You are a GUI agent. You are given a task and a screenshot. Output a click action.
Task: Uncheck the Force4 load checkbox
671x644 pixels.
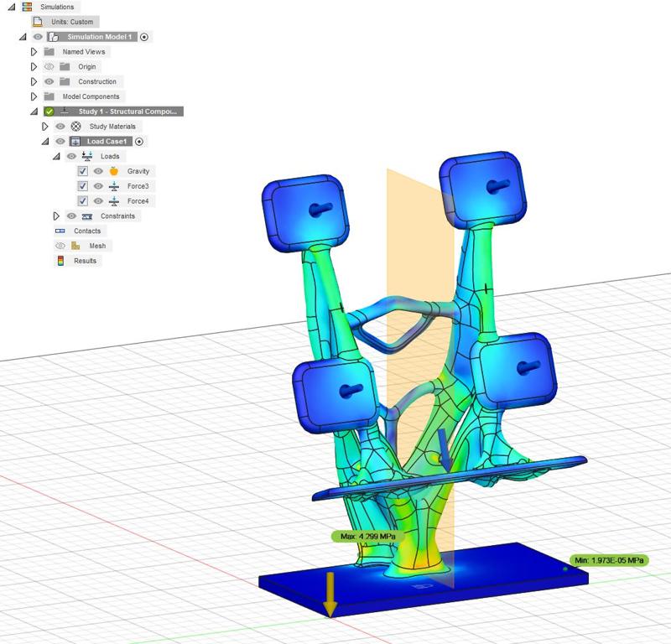84,200
